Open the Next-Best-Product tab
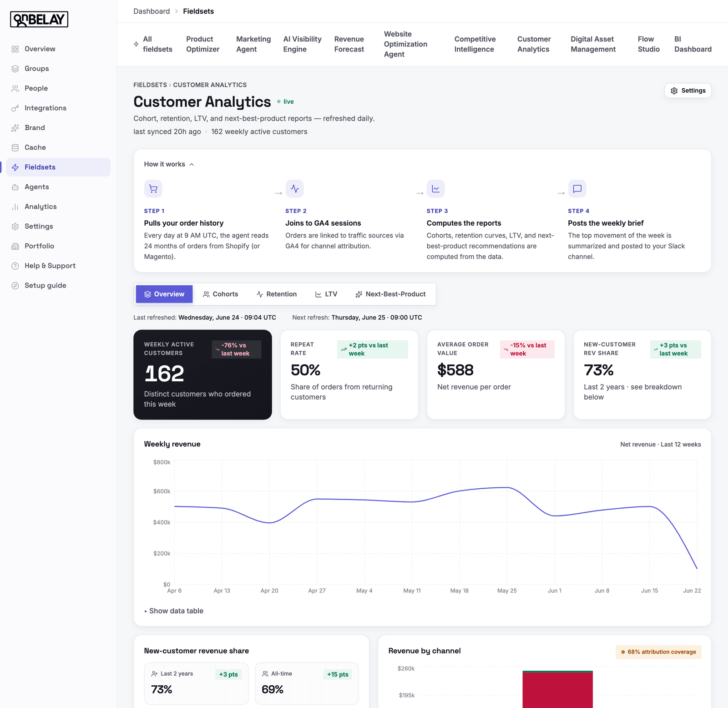Image resolution: width=728 pixels, height=708 pixels. [390, 294]
